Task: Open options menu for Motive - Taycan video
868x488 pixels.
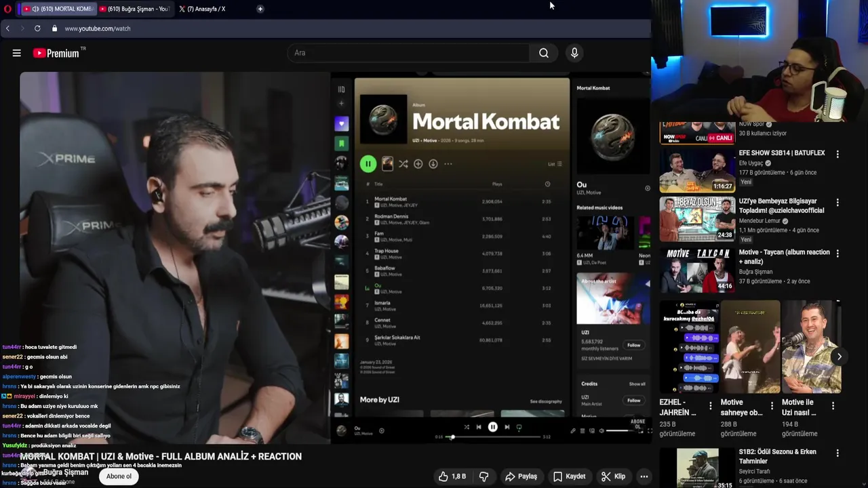Action: [837, 253]
